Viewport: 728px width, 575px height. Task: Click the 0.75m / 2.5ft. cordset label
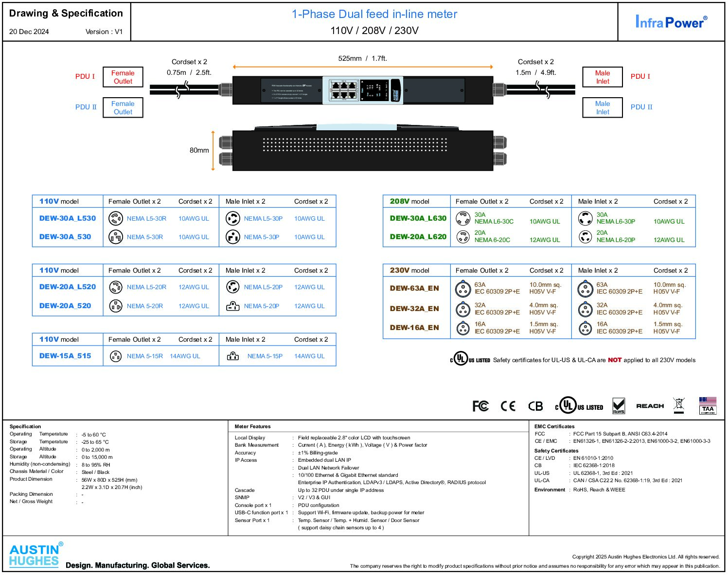[x=189, y=73]
